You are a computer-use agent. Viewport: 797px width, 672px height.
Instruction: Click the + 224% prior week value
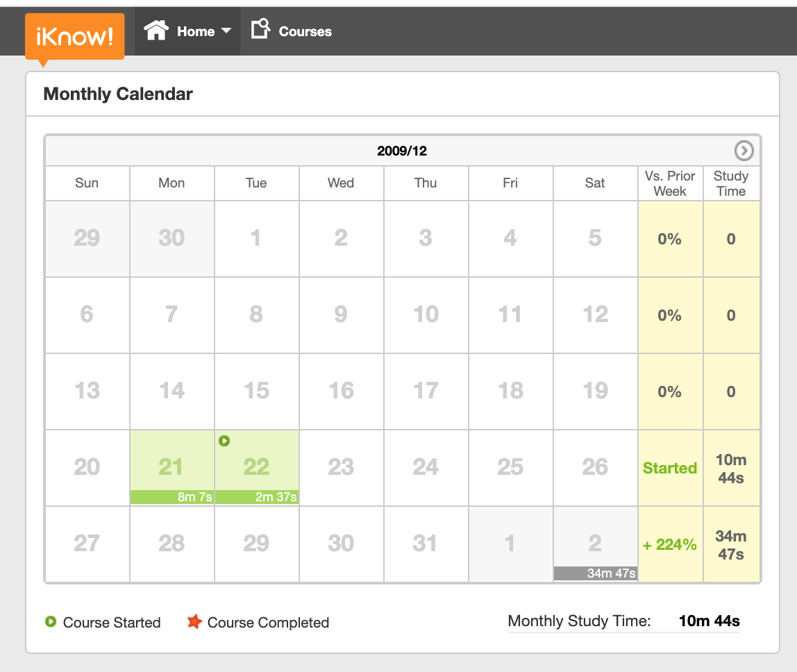670,545
